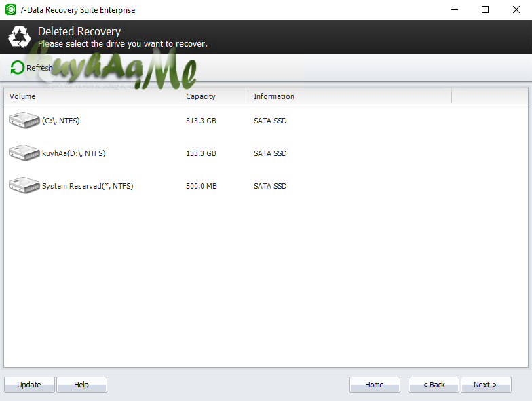Screen dimensions: 532x401
Task: Go back with the < Back button
Action: 434,385
